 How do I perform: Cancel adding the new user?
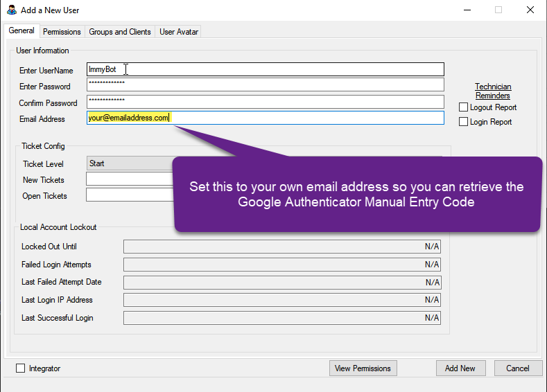[517, 368]
